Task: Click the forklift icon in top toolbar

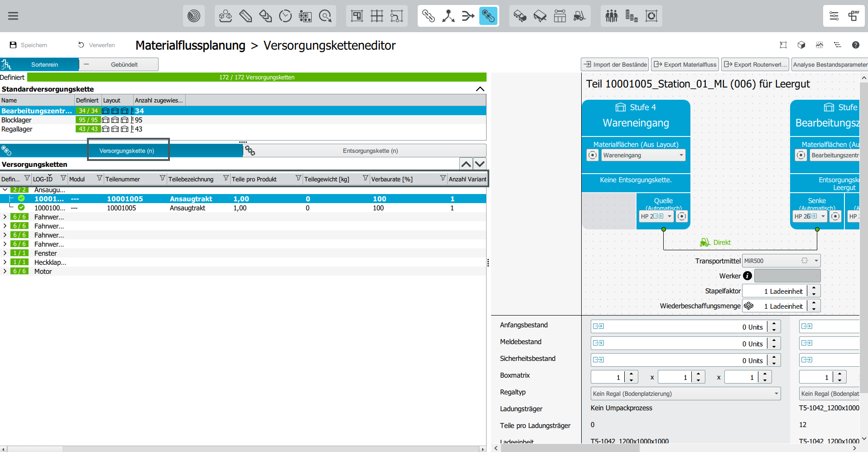Action: (579, 16)
